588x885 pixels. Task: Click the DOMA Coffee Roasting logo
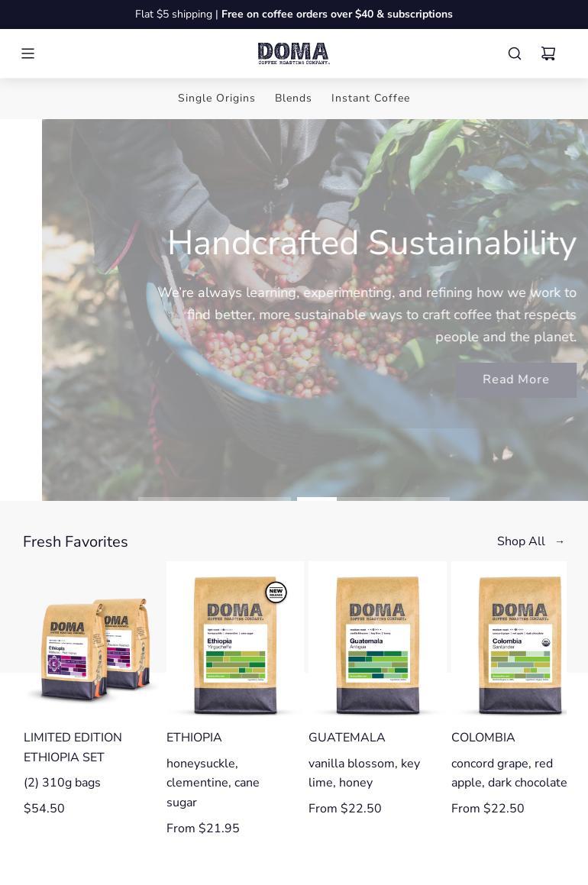pos(293,53)
